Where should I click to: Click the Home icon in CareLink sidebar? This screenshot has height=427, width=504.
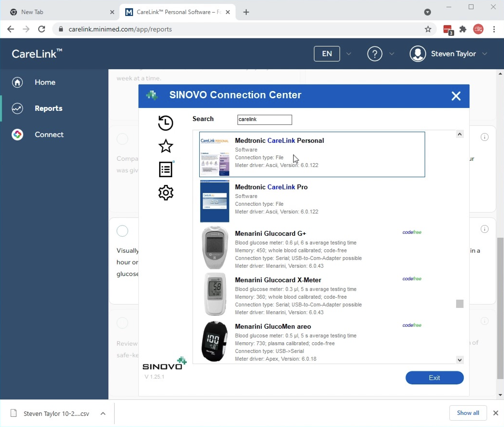point(17,82)
